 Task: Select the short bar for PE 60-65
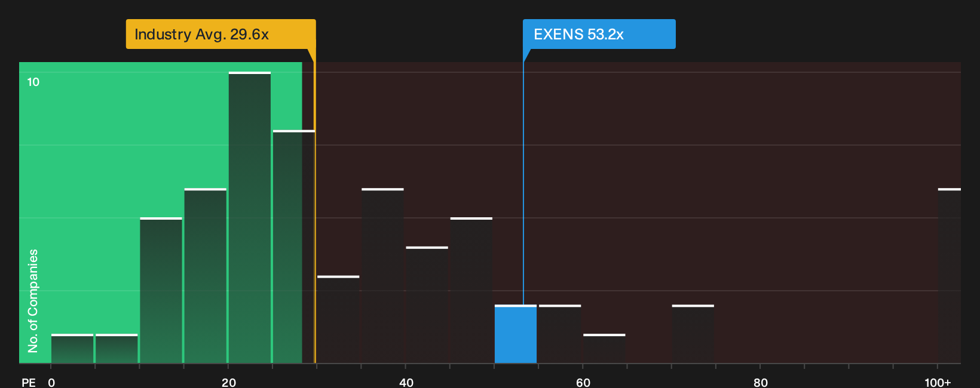point(604,349)
